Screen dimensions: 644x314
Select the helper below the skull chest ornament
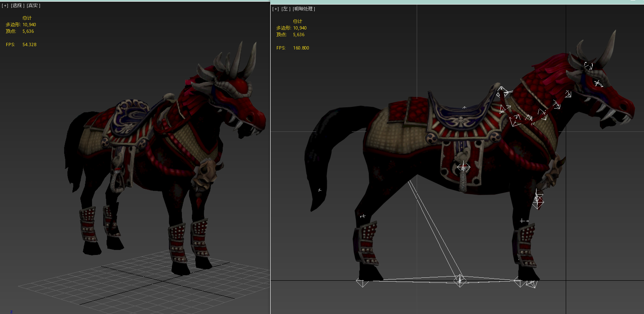(538, 201)
